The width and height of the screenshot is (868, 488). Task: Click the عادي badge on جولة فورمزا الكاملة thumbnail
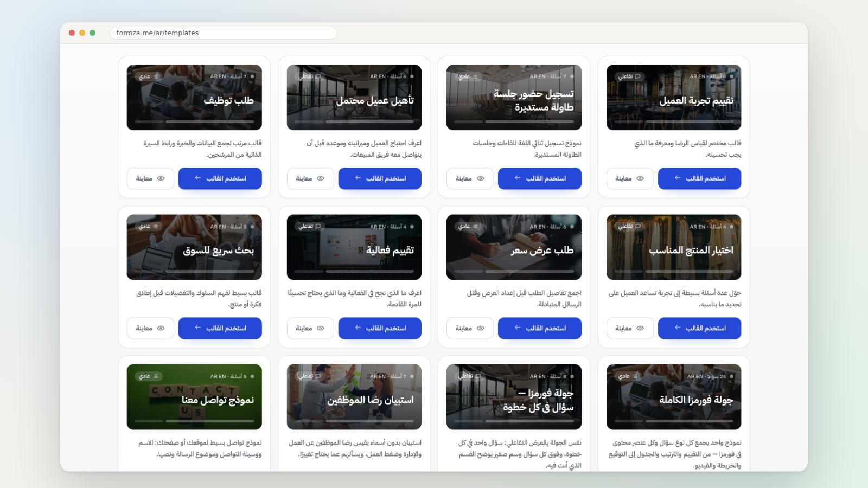pyautogui.click(x=628, y=376)
